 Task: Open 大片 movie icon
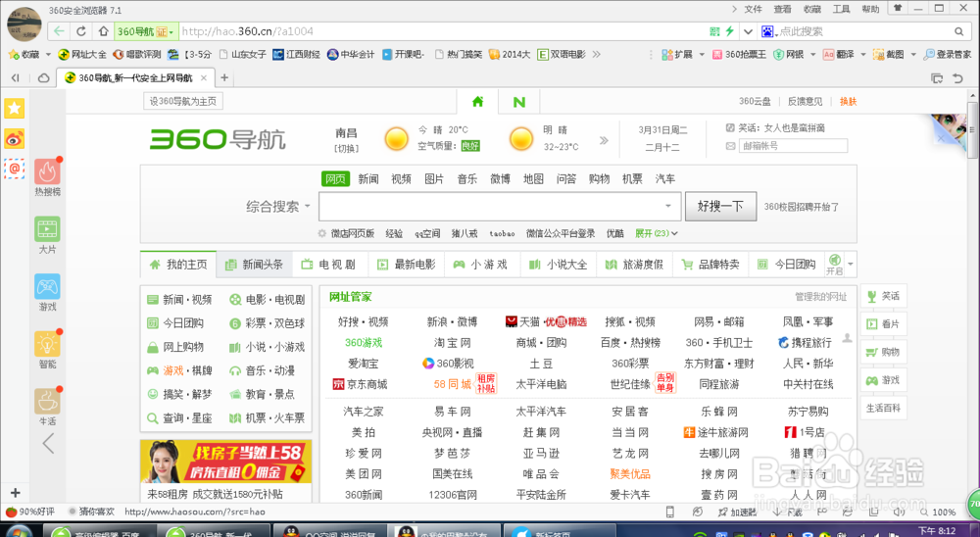point(47,229)
